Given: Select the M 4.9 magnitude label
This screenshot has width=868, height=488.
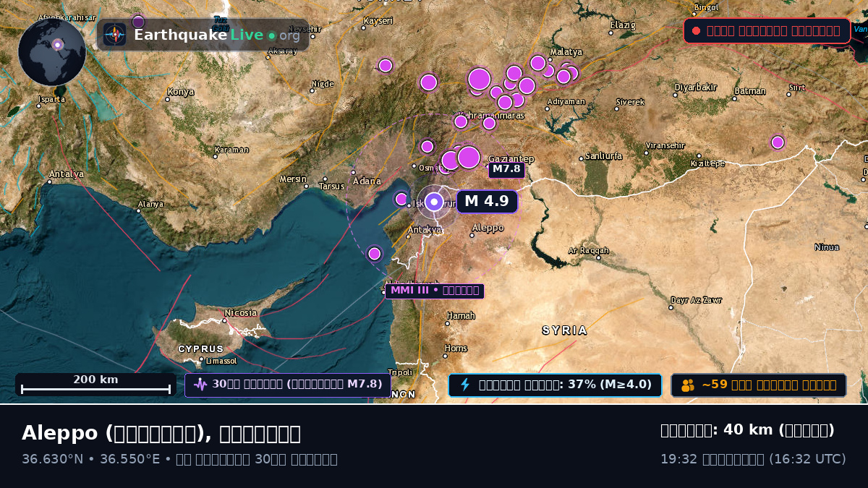Looking at the screenshot, I should [x=487, y=202].
